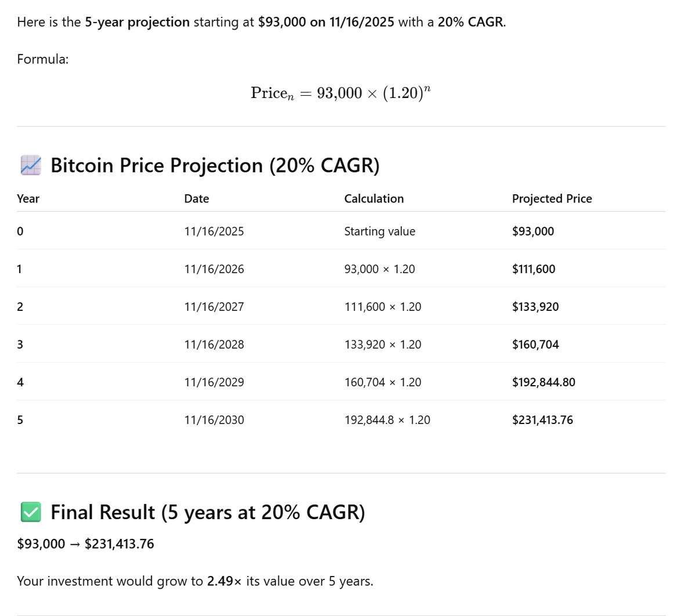Click the chart emoji beside Bitcoin Price Projection
Image resolution: width=696 pixels, height=616 pixels.
31,165
